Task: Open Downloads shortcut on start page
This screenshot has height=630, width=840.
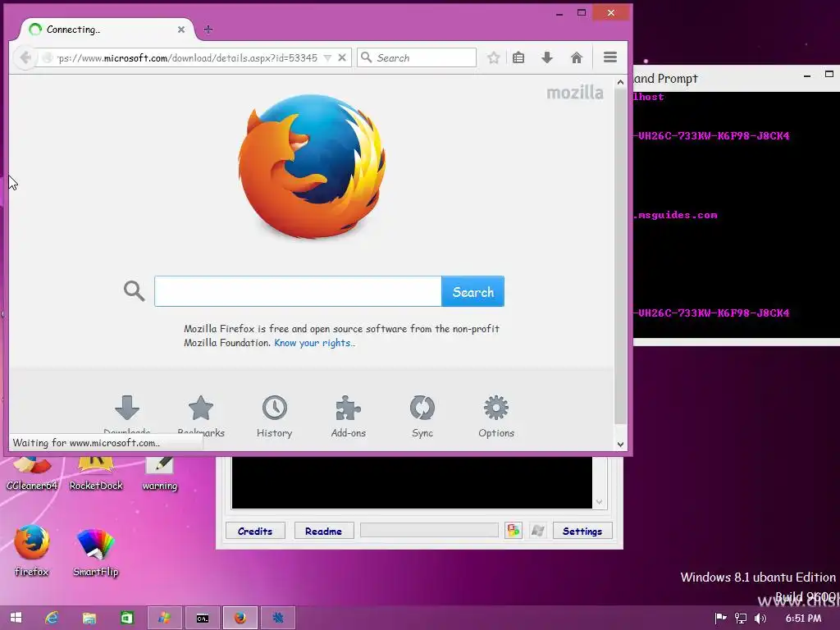Action: click(127, 415)
